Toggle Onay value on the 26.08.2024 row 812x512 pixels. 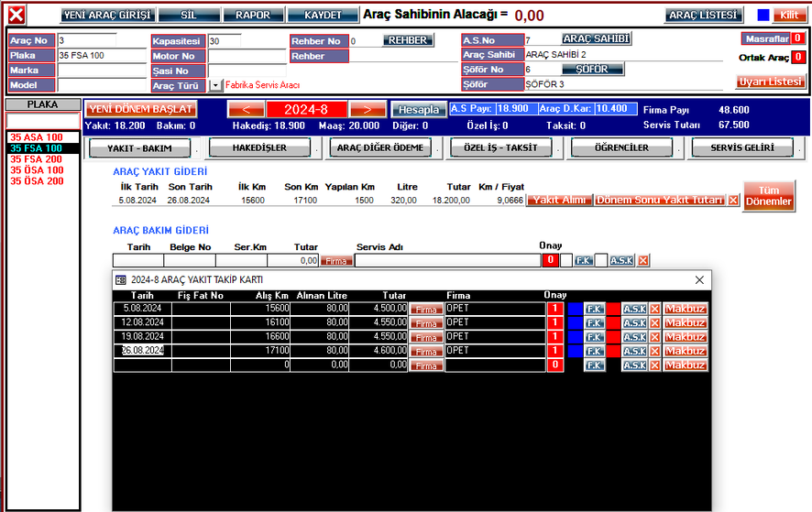pyautogui.click(x=553, y=351)
